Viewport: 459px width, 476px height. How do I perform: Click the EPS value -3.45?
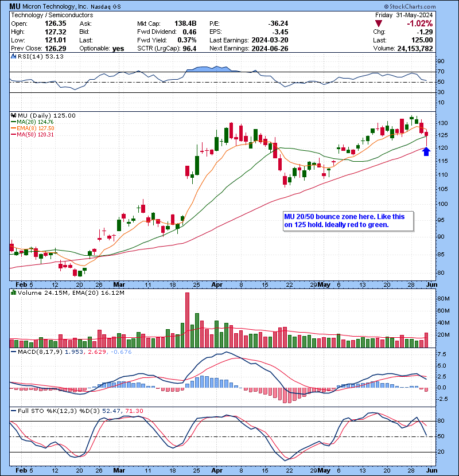tap(280, 32)
